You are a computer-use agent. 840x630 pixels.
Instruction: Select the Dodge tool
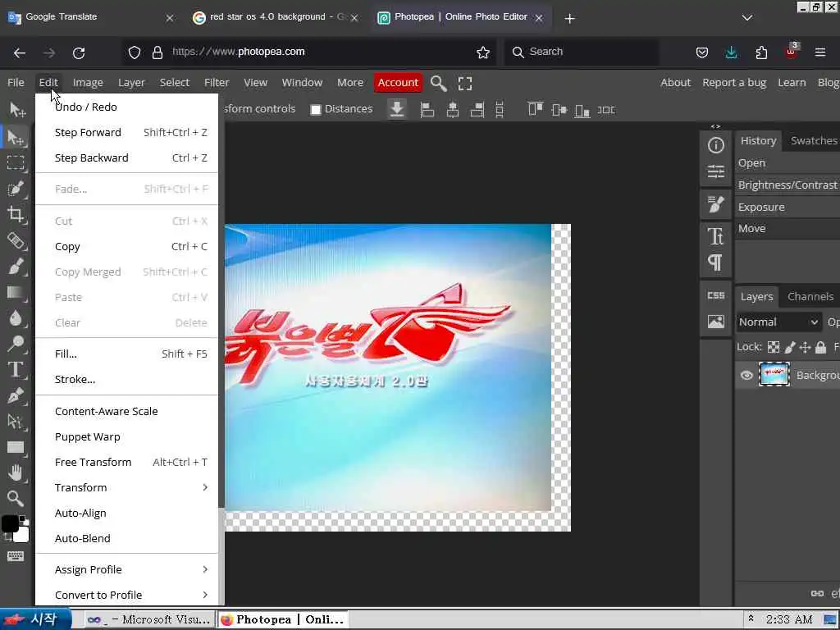pos(16,344)
